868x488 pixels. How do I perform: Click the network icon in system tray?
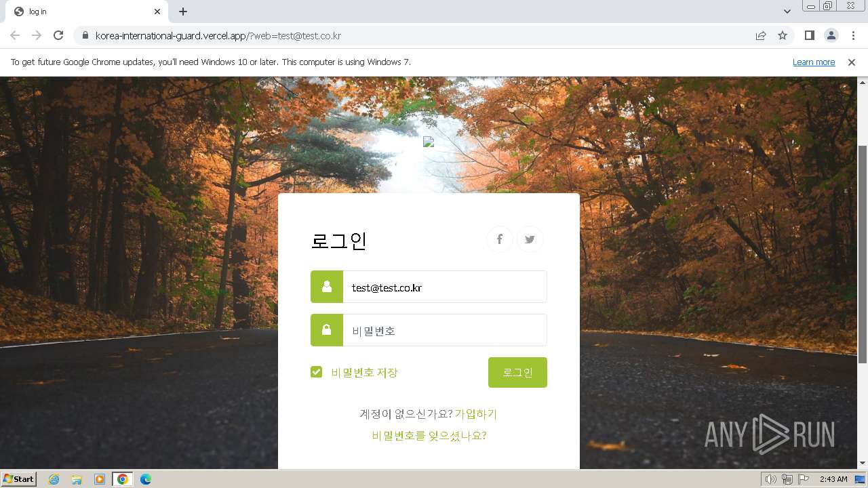[x=787, y=479]
